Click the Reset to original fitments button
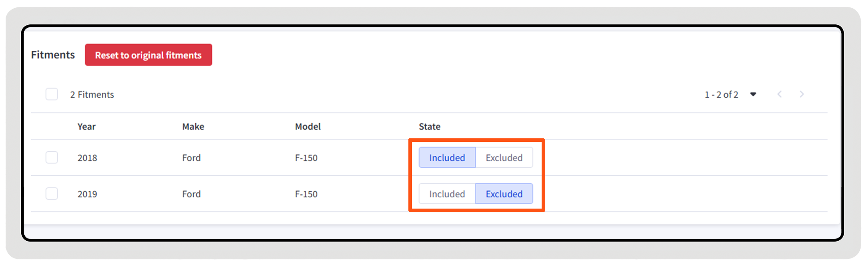This screenshot has width=868, height=268. pyautogui.click(x=148, y=55)
